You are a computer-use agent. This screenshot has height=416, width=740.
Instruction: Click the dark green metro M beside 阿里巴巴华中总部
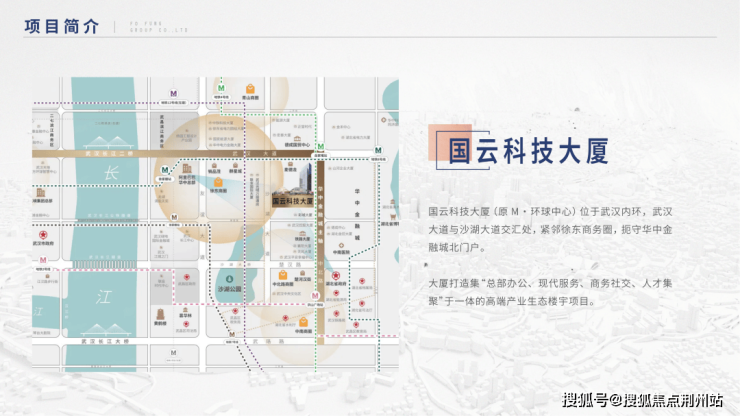click(x=165, y=170)
